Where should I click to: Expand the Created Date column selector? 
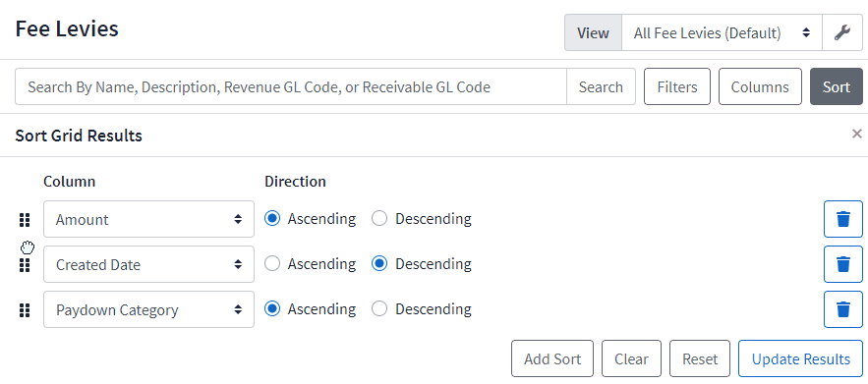tap(148, 264)
